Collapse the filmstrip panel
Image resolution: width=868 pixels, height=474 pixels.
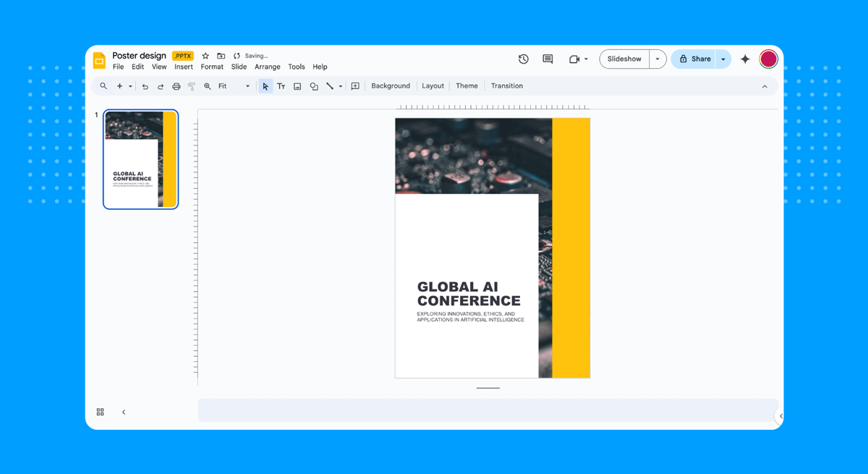(124, 412)
